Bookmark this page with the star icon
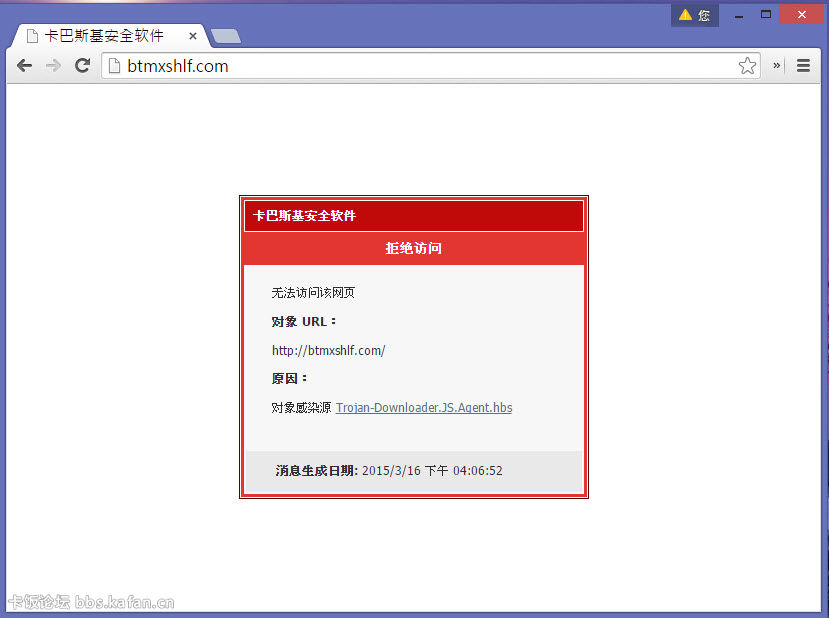 point(747,66)
